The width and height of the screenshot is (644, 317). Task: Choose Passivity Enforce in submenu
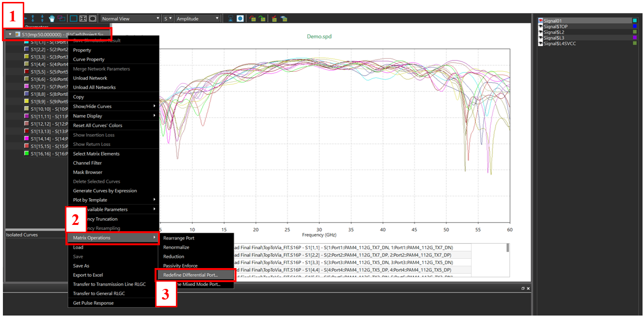click(196, 266)
